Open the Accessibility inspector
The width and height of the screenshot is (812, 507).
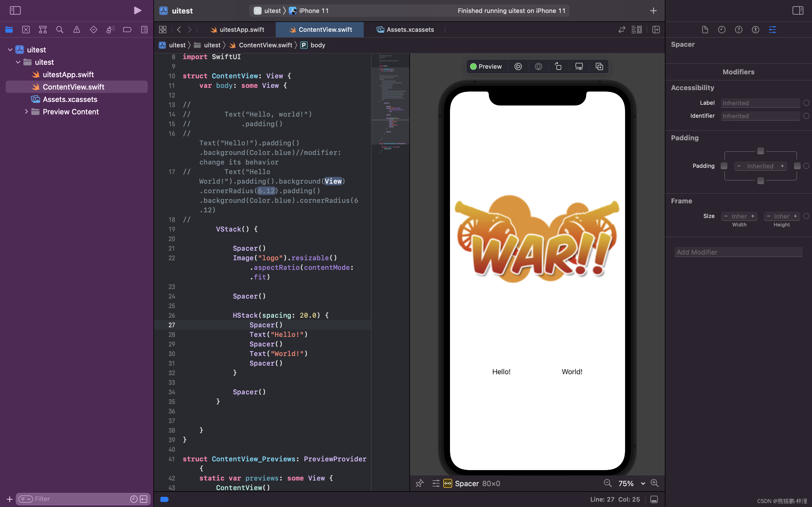(x=755, y=30)
